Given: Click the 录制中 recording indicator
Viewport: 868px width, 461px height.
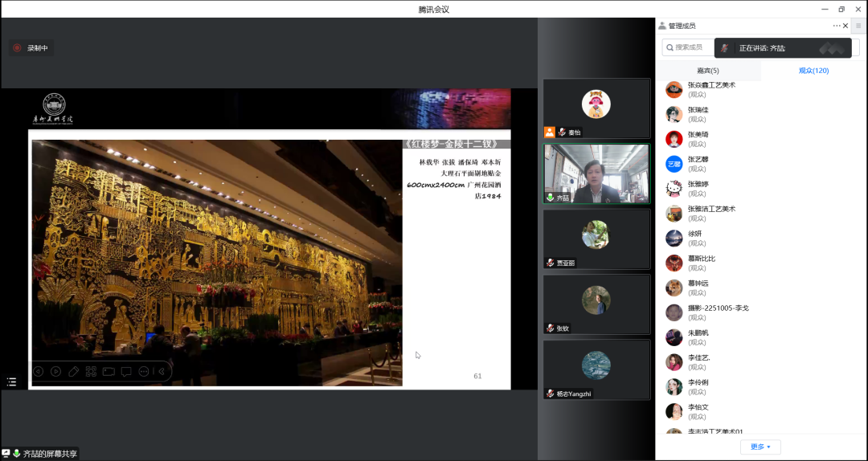Looking at the screenshot, I should (31, 48).
